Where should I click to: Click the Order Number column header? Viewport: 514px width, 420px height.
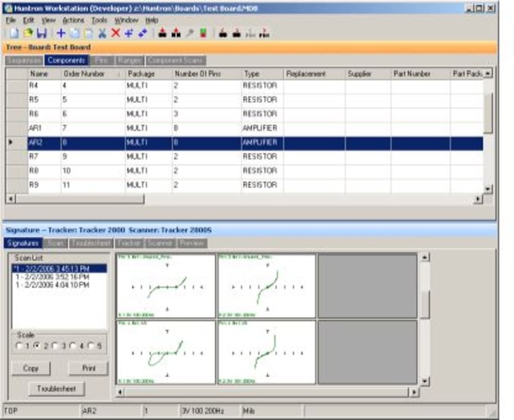[93, 74]
